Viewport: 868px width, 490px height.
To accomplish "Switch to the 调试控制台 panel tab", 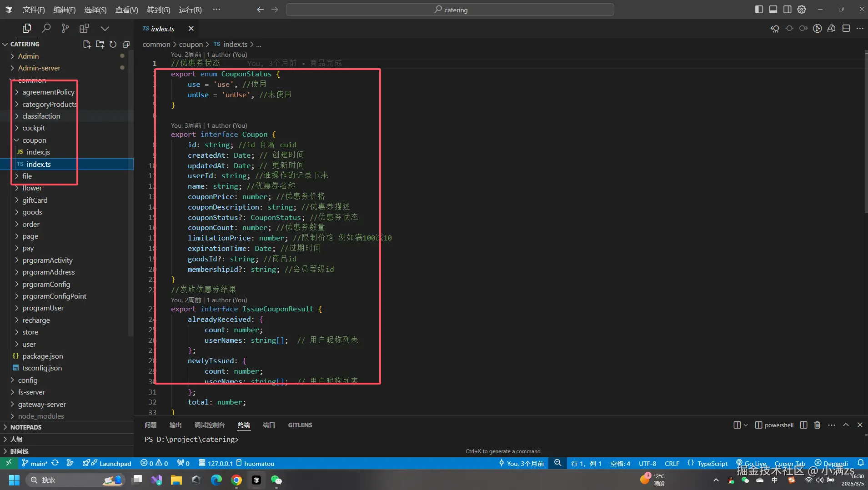I will 210,425.
